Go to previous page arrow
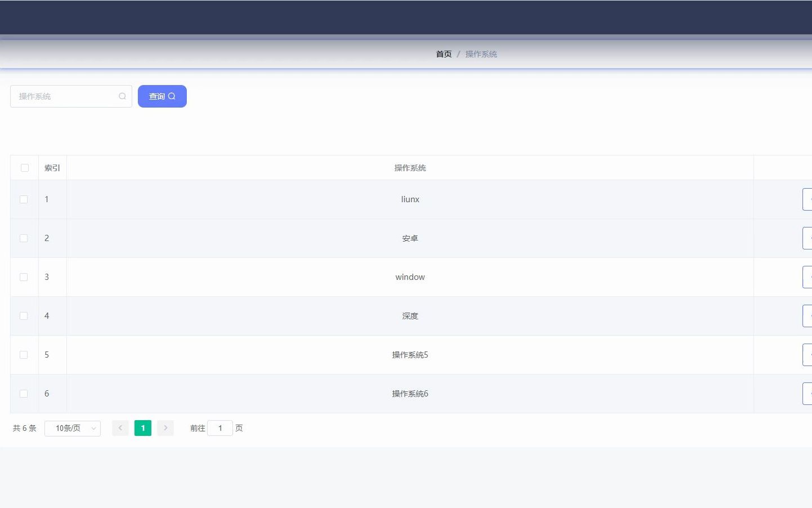The image size is (812, 508). [x=120, y=428]
